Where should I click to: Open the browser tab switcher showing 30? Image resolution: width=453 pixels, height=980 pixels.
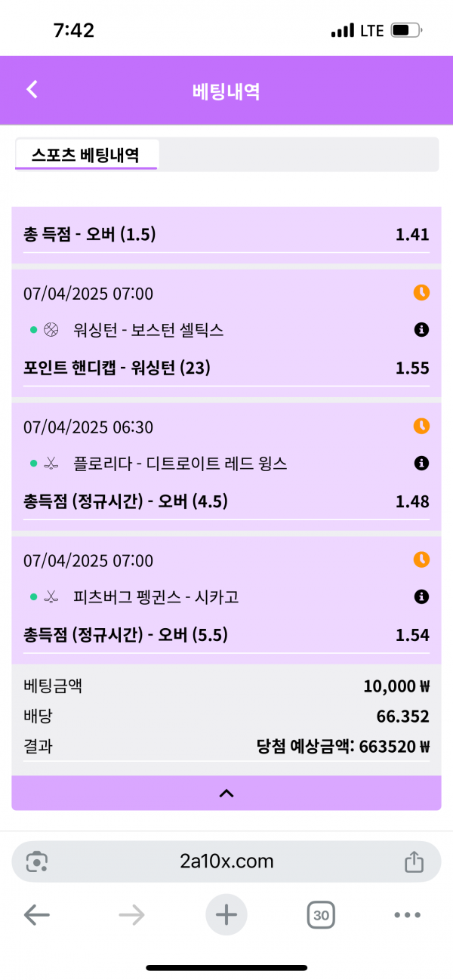321,916
